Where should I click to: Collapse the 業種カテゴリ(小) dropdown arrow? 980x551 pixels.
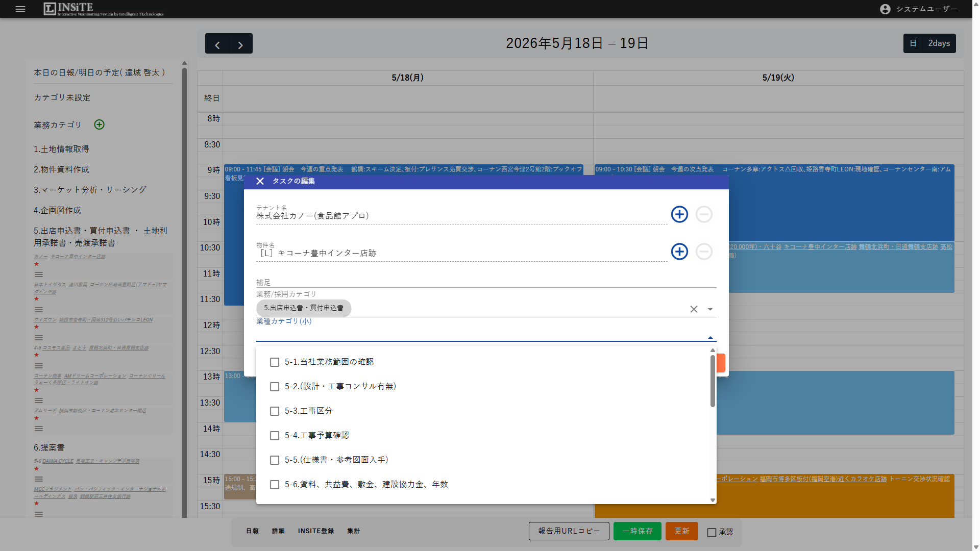[x=710, y=337]
